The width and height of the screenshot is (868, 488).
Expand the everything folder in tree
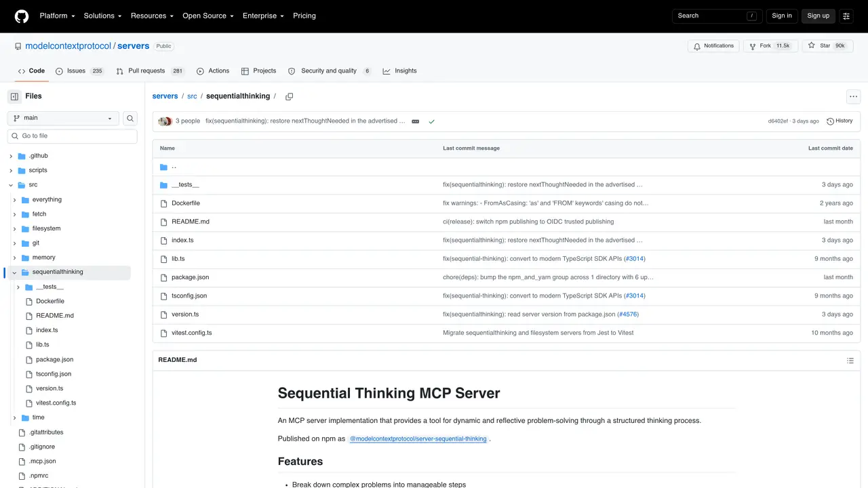[x=15, y=200]
